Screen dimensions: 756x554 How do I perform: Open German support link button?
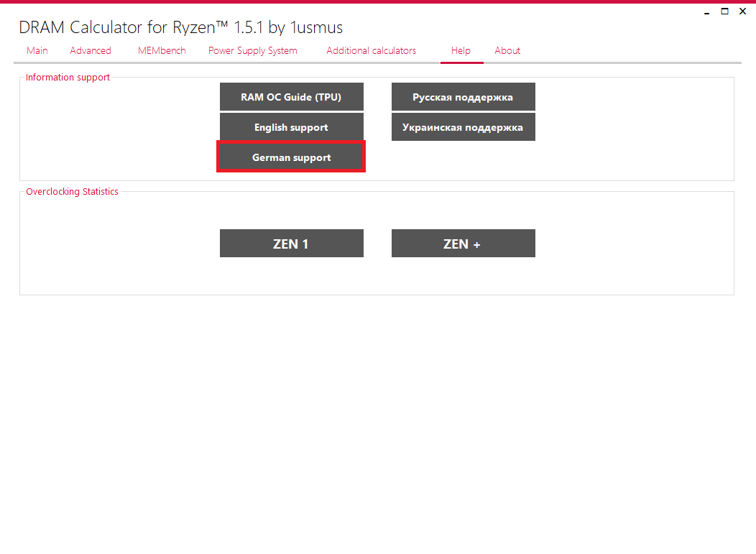(x=291, y=157)
